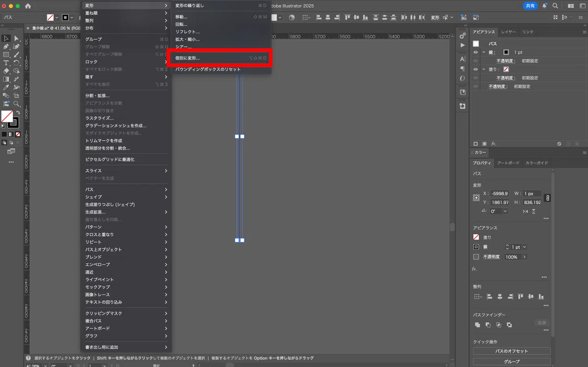Open the 1 pt stroke weight dropdown
The width and height of the screenshot is (588, 367).
pos(525,247)
